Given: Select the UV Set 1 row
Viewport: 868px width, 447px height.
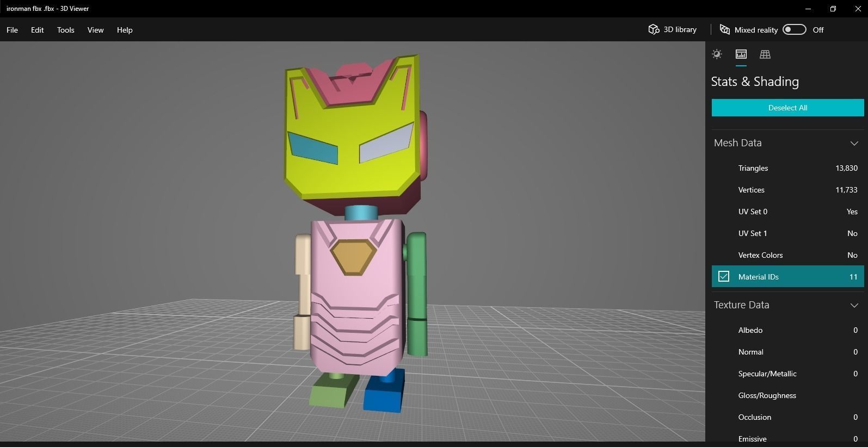Looking at the screenshot, I should coord(787,233).
